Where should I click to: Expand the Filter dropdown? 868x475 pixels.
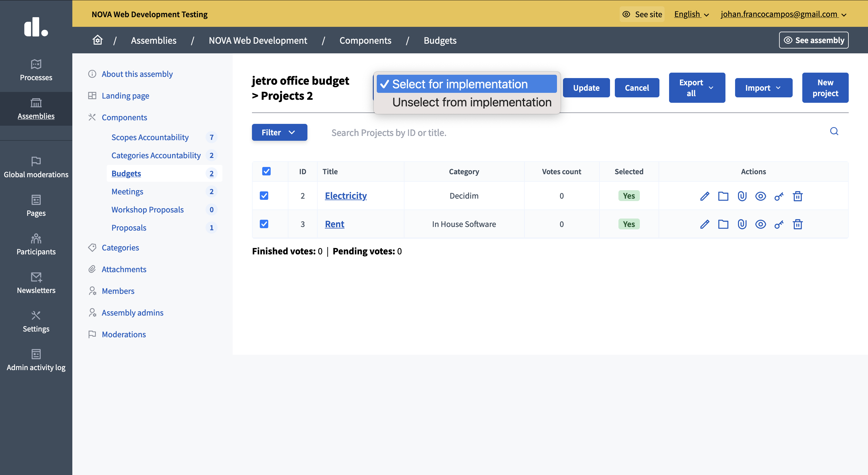(279, 132)
